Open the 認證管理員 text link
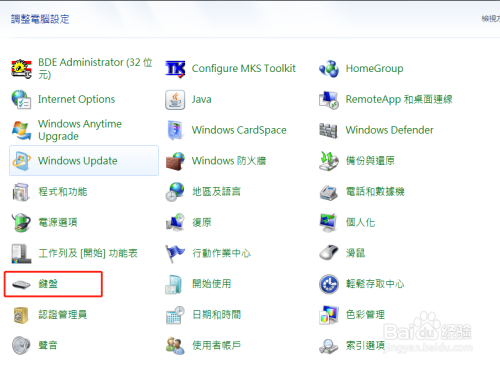The width and height of the screenshot is (500, 365). (x=63, y=315)
